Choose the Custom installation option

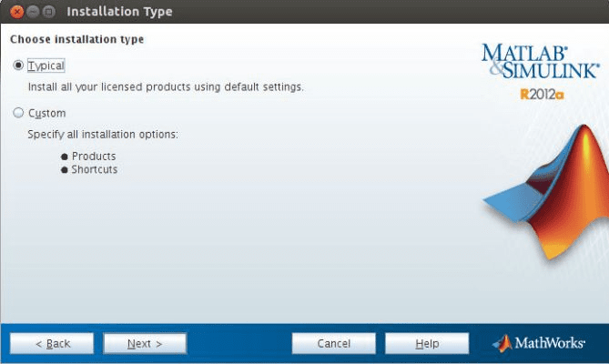coord(18,114)
